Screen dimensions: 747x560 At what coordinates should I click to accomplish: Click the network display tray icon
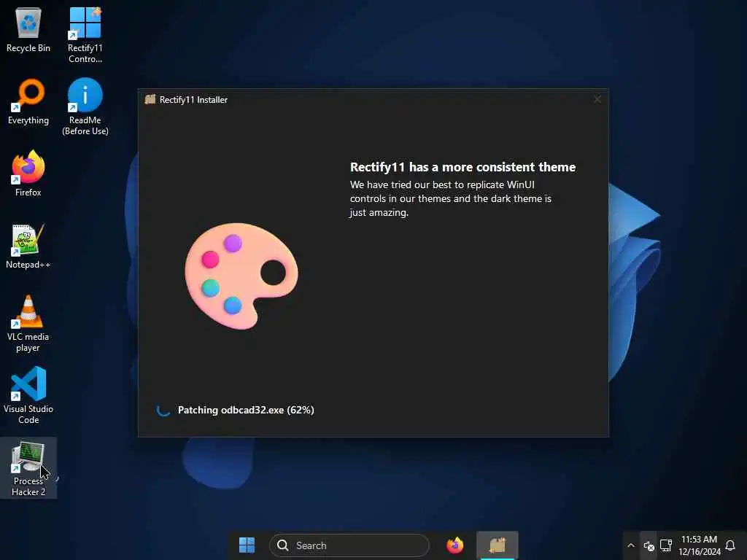(x=665, y=545)
